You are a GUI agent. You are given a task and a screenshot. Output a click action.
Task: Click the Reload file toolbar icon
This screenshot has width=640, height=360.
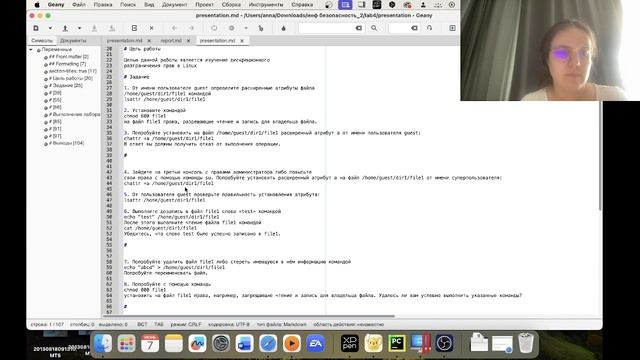pos(134,28)
